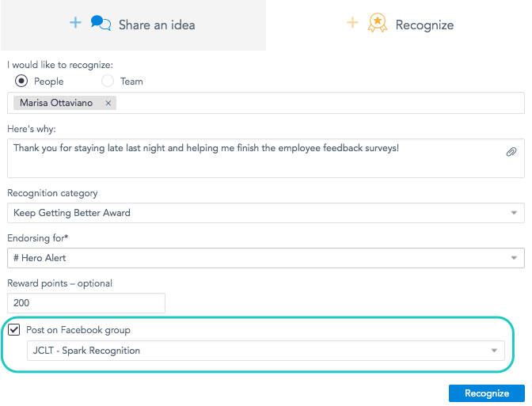Select the People radio button
Screen dimensions: 532x406
21,81
